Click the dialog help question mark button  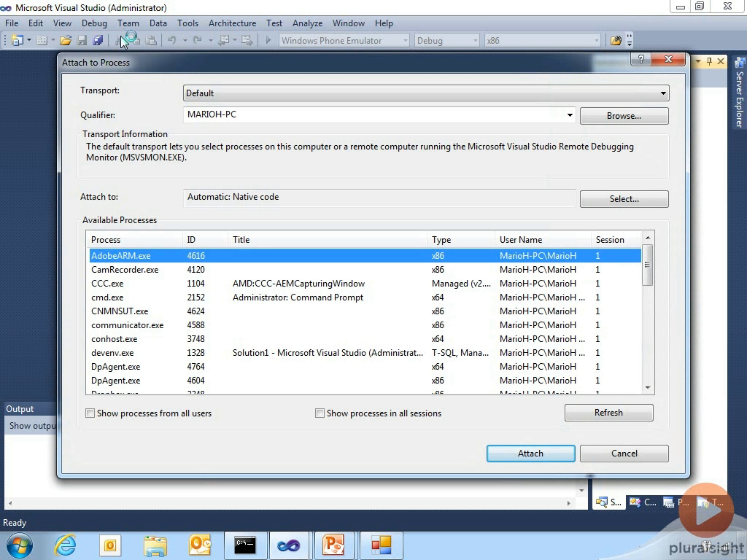click(x=640, y=59)
